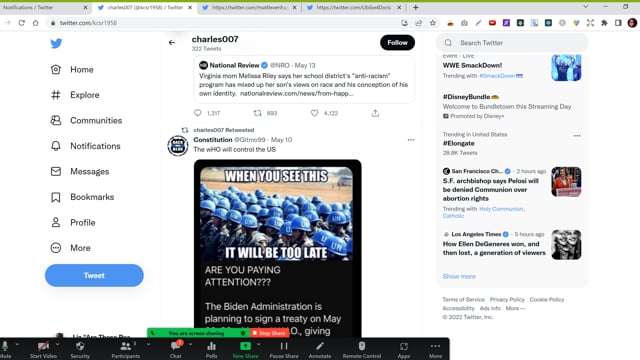Click Remote Control in Zoom toolbar

pyautogui.click(x=362, y=350)
